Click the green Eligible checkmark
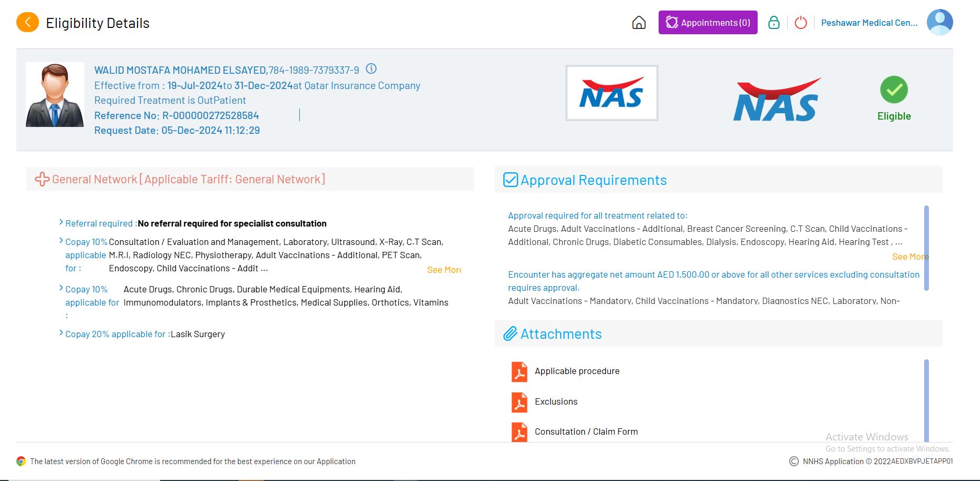 coord(894,90)
